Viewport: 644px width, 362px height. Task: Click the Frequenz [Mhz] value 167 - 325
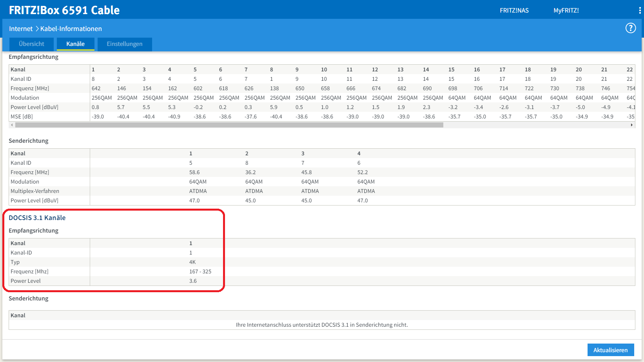200,271
